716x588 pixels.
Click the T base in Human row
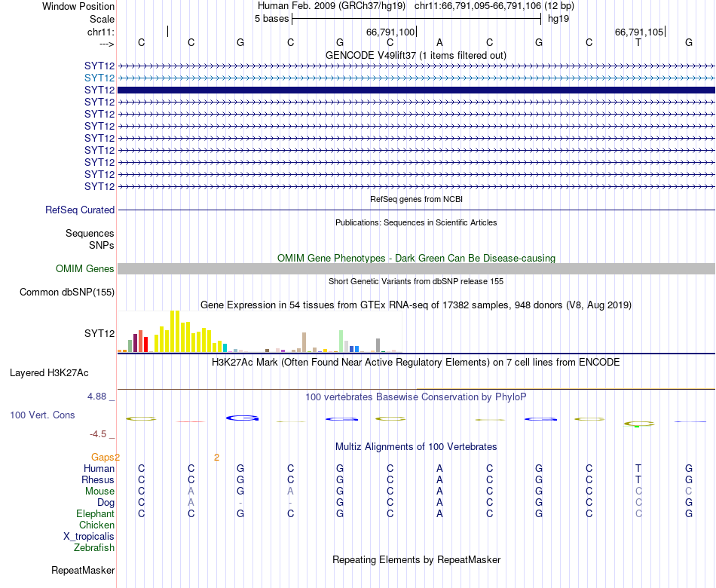638,468
